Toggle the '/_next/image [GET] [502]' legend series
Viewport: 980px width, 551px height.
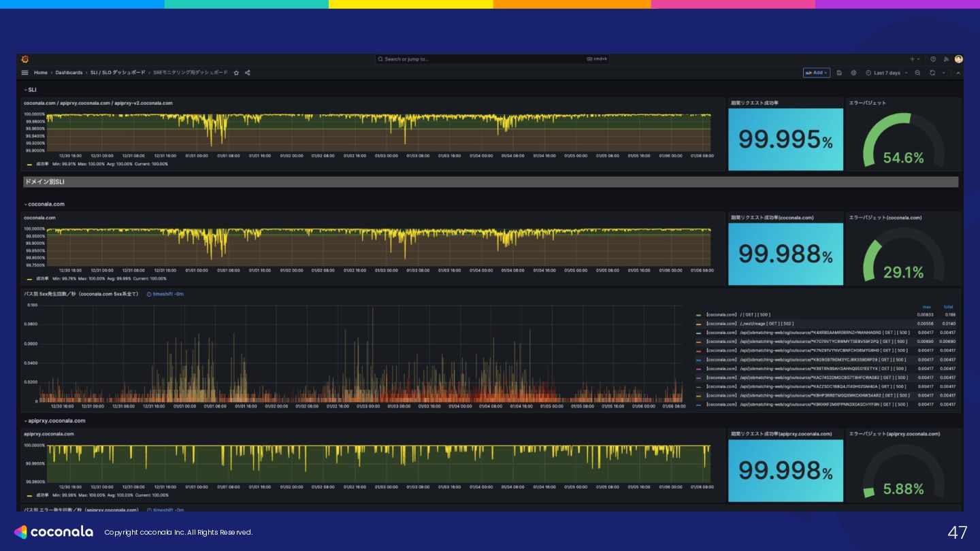tap(749, 324)
